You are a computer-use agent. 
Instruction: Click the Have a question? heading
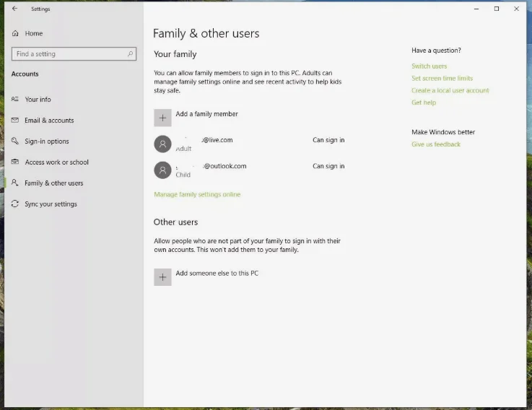[x=436, y=51]
